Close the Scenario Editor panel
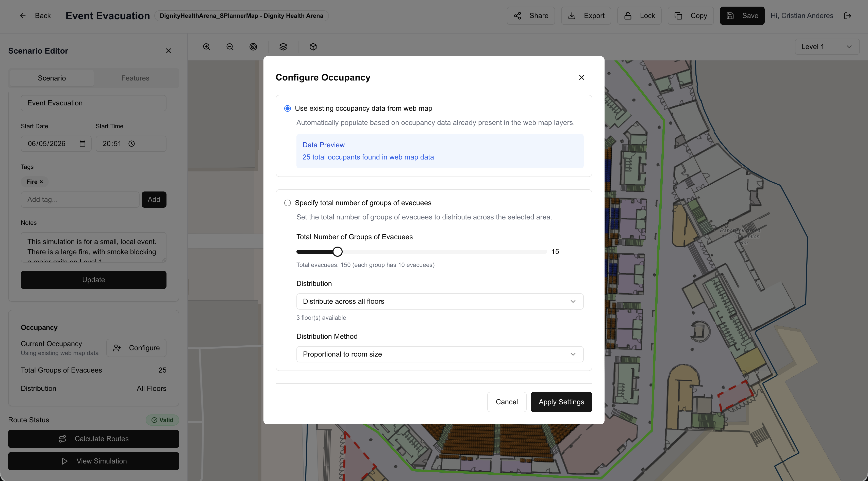 (x=169, y=51)
